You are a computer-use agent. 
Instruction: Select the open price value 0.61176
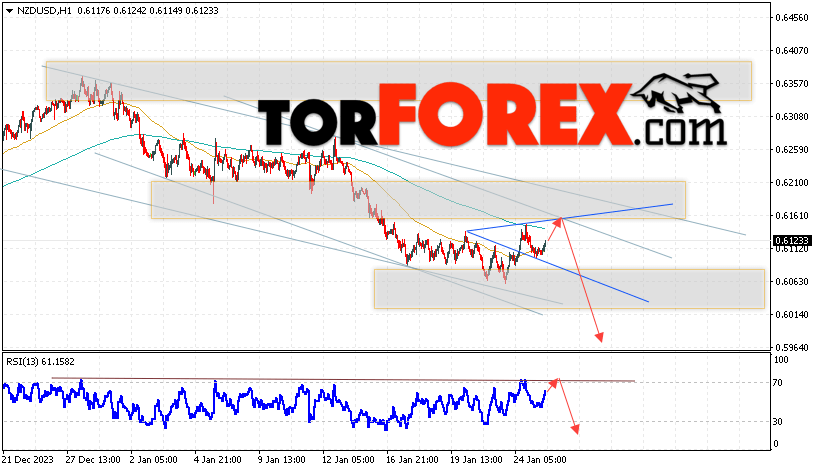[94, 10]
